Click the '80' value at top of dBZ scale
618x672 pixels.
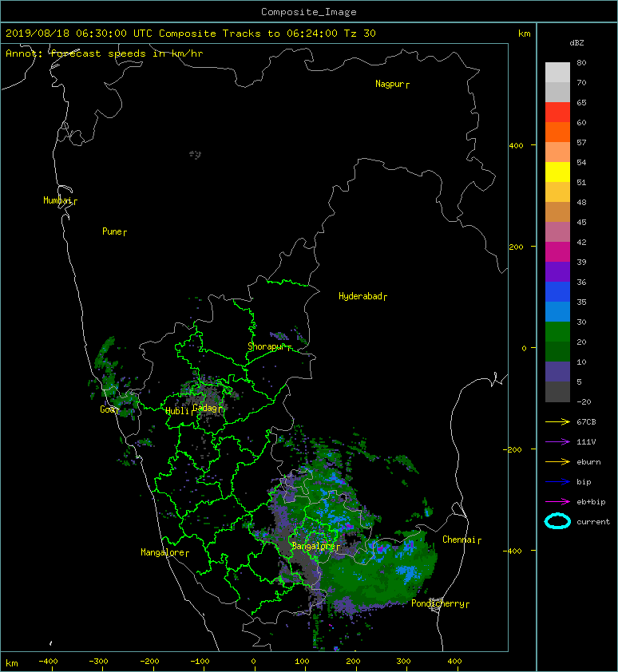coord(581,62)
